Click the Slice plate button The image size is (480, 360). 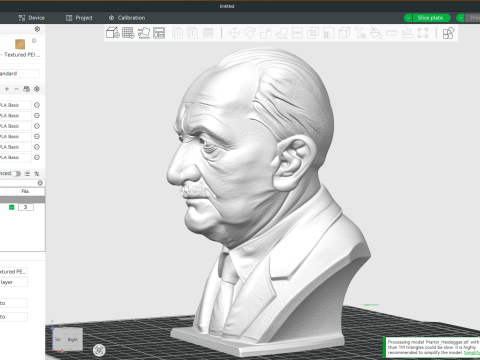[430, 18]
